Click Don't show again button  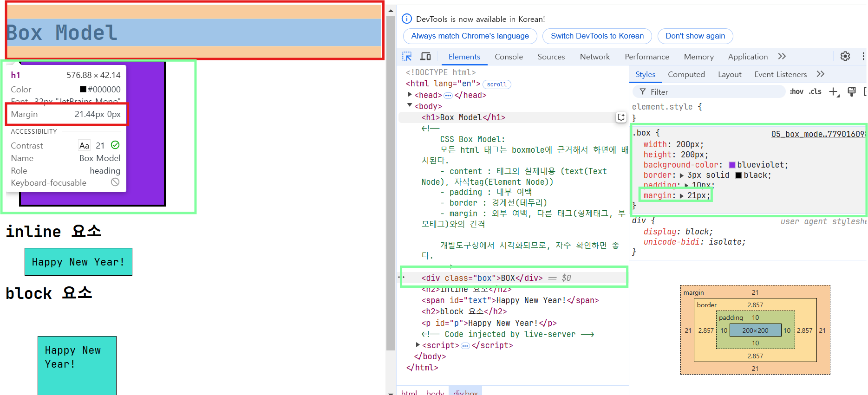(695, 36)
